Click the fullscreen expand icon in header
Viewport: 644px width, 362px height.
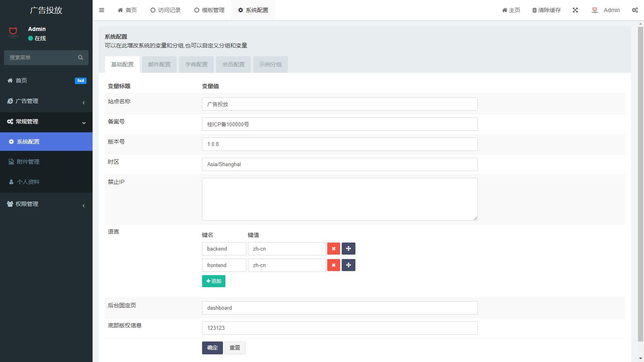[x=575, y=10]
